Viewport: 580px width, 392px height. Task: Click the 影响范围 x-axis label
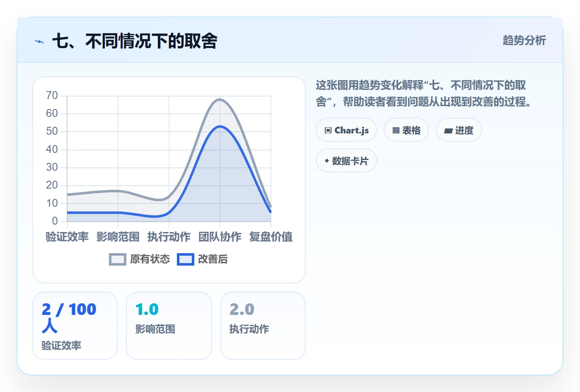click(118, 237)
